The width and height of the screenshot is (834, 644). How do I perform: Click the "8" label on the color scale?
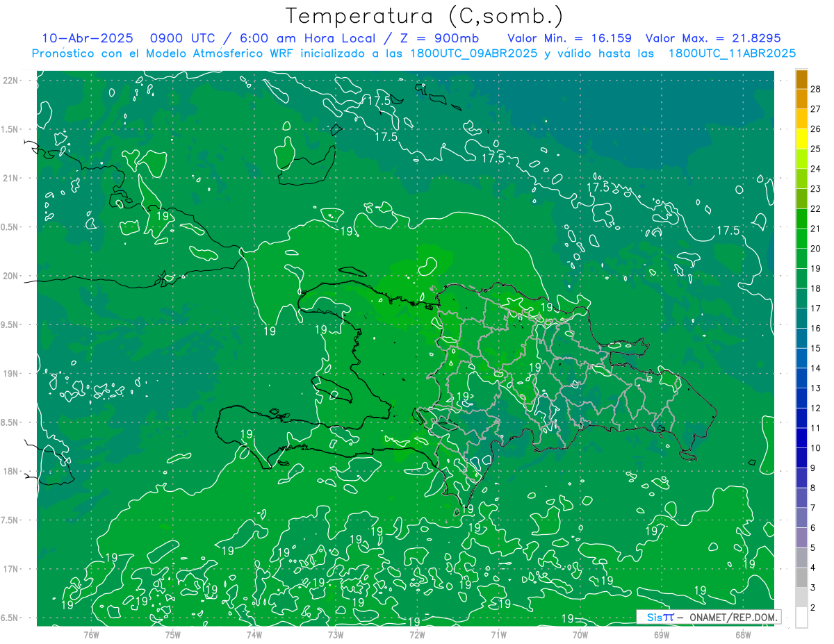coord(813,488)
